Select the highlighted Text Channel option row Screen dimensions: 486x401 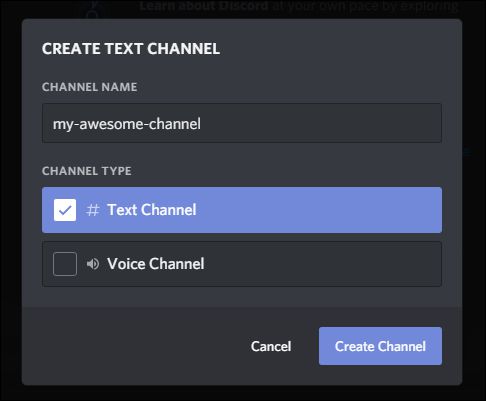coord(242,210)
